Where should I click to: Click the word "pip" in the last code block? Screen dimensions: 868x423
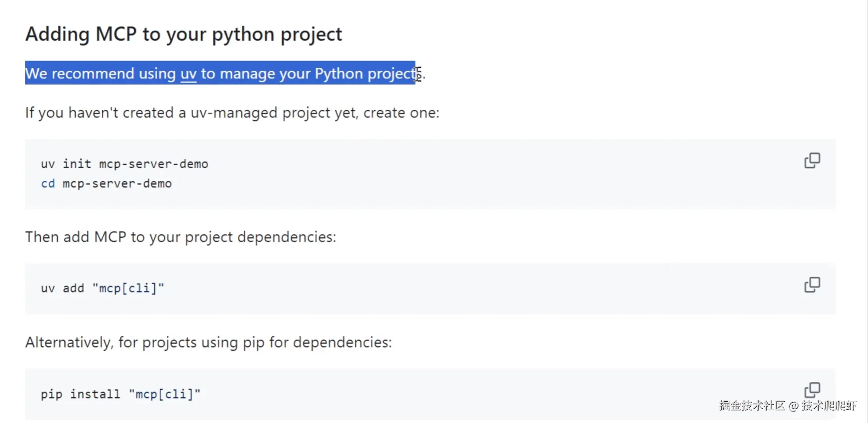pos(51,394)
